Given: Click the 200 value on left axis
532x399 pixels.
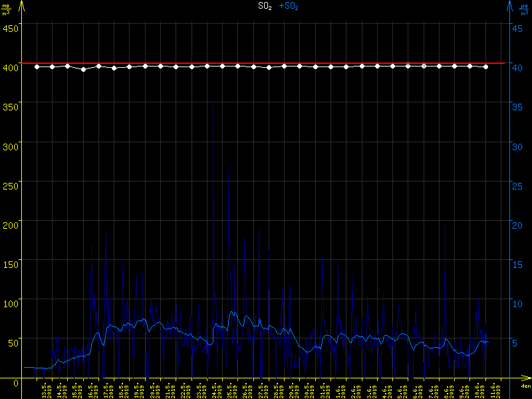Looking at the screenshot, I should [11, 225].
